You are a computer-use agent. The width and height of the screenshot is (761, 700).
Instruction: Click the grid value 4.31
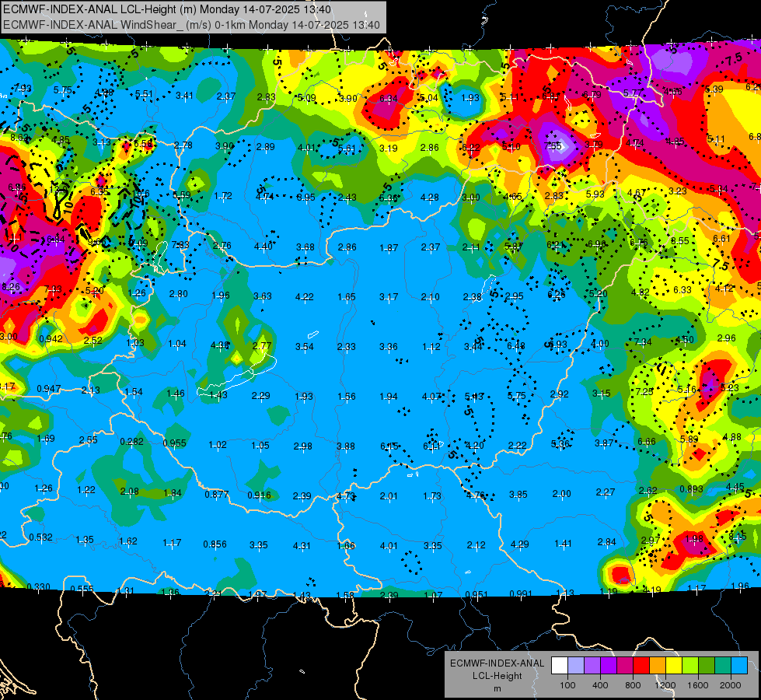tap(302, 545)
